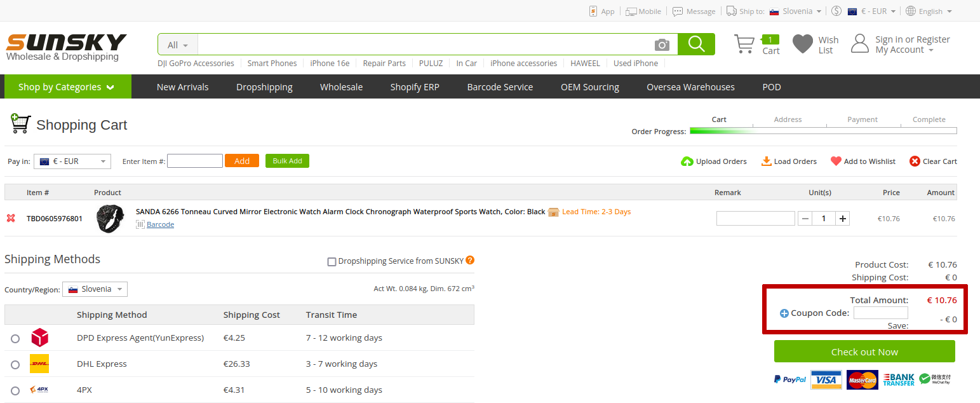Open PULUZ quick link
Viewport: 980px width, 403px height.
(431, 63)
